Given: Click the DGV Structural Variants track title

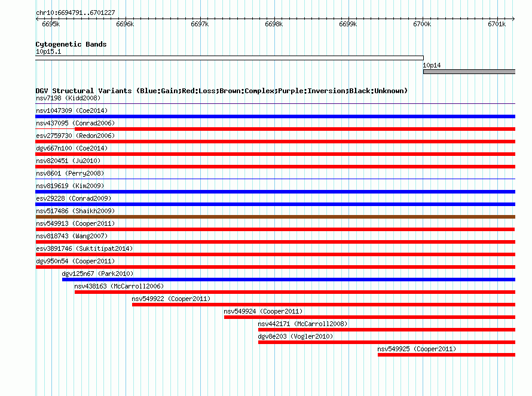Looking at the screenshot, I should [x=222, y=91].
